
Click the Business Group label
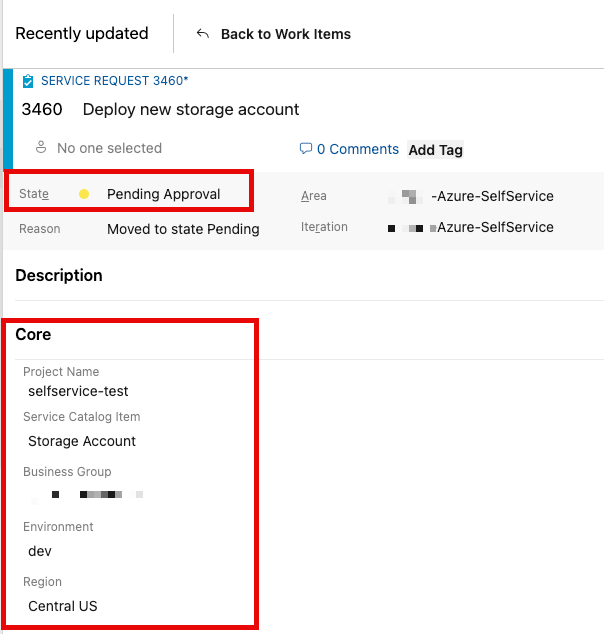(67, 471)
